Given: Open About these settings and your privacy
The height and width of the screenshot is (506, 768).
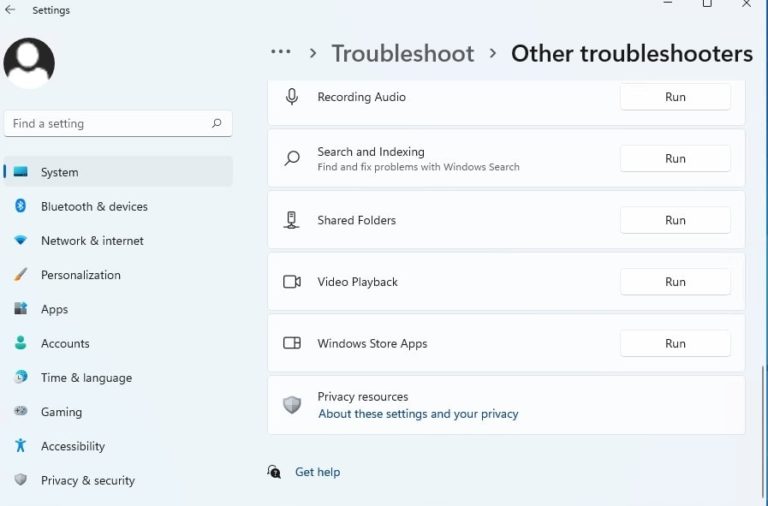Looking at the screenshot, I should (x=418, y=414).
